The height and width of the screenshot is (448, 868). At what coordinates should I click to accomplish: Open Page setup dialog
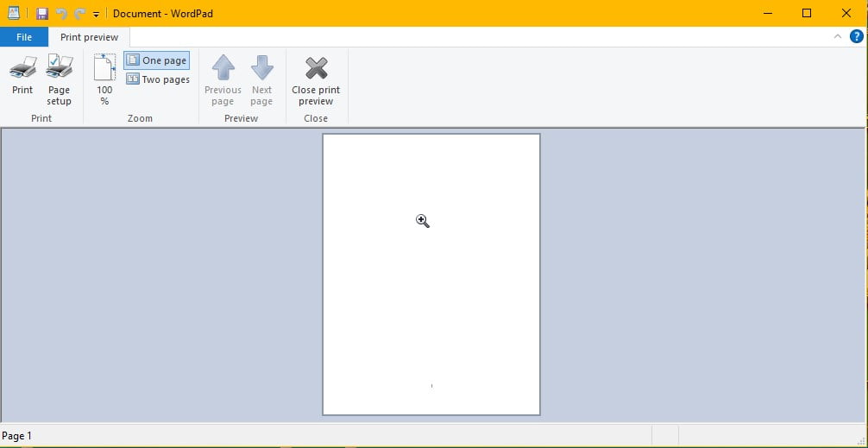pos(59,80)
